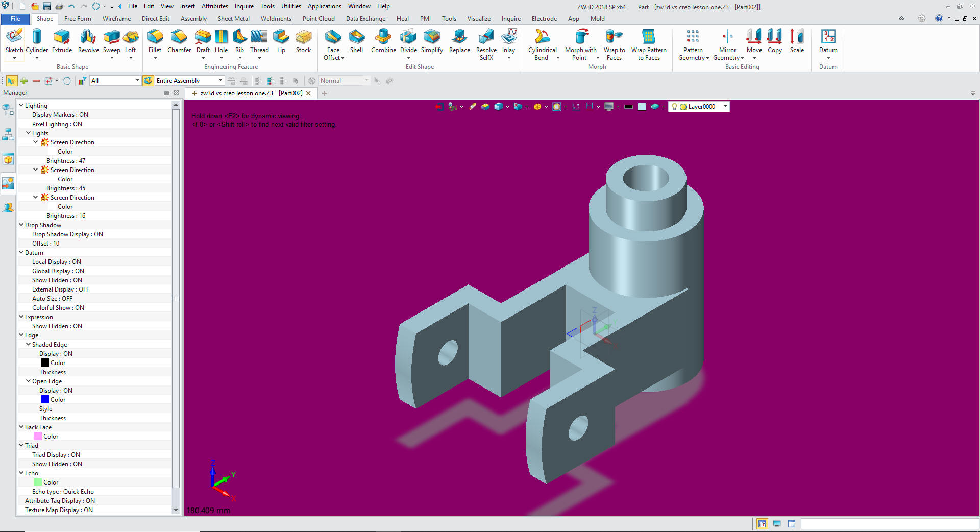
Task: Collapse the Lighting tree section
Action: point(21,105)
